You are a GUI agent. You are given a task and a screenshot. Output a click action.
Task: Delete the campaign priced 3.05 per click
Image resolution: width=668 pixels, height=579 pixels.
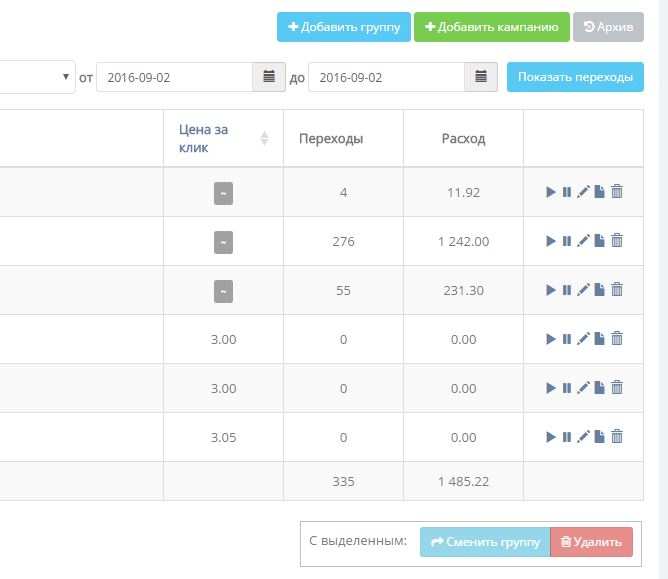coord(617,437)
